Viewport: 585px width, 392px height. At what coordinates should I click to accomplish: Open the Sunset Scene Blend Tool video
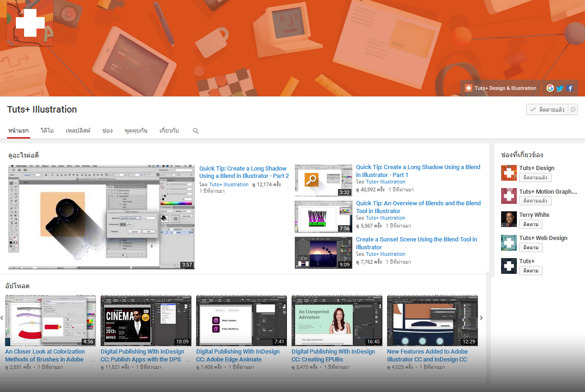[416, 243]
